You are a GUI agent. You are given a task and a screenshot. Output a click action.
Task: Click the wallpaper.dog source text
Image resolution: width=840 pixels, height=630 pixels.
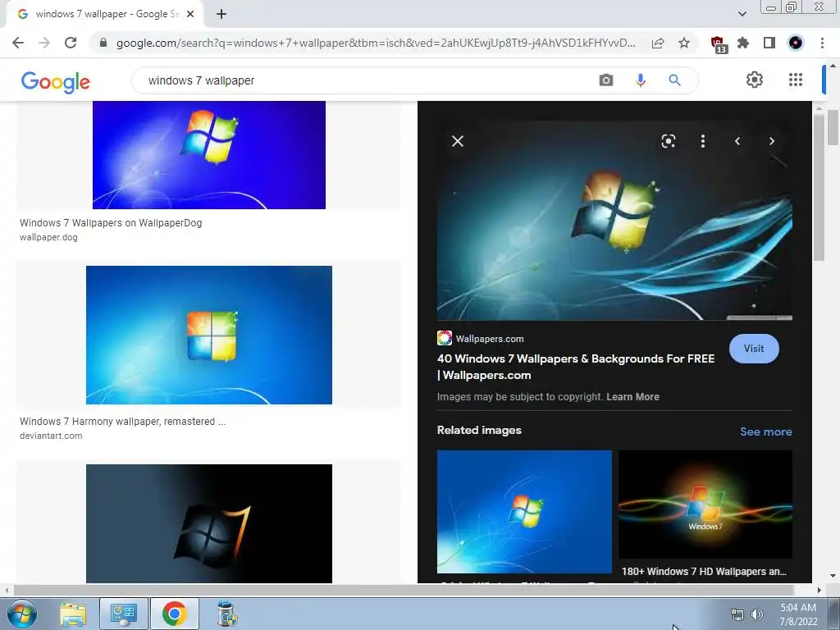point(48,237)
